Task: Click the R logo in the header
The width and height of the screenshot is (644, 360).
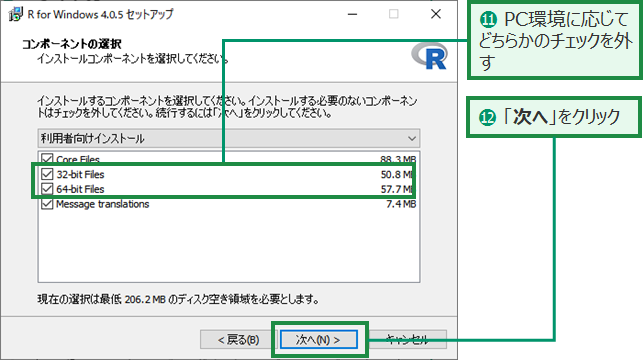Action: (430, 56)
